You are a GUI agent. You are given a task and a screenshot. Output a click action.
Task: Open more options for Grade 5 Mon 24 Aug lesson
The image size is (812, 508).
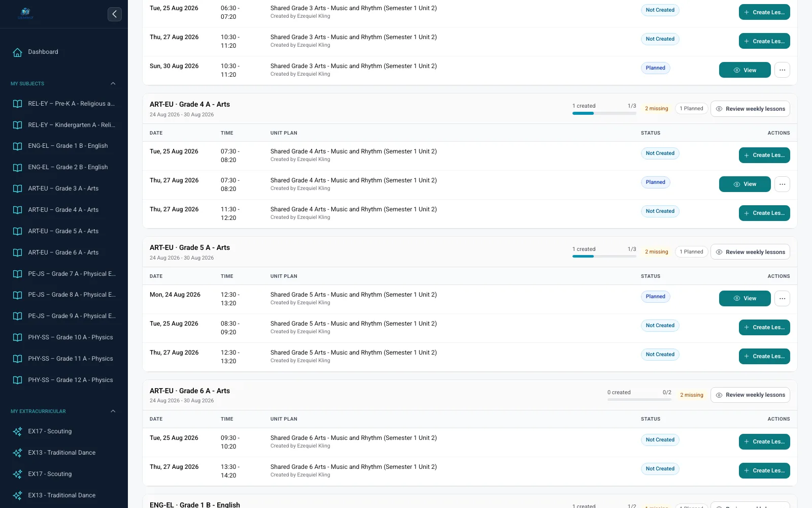(x=782, y=299)
